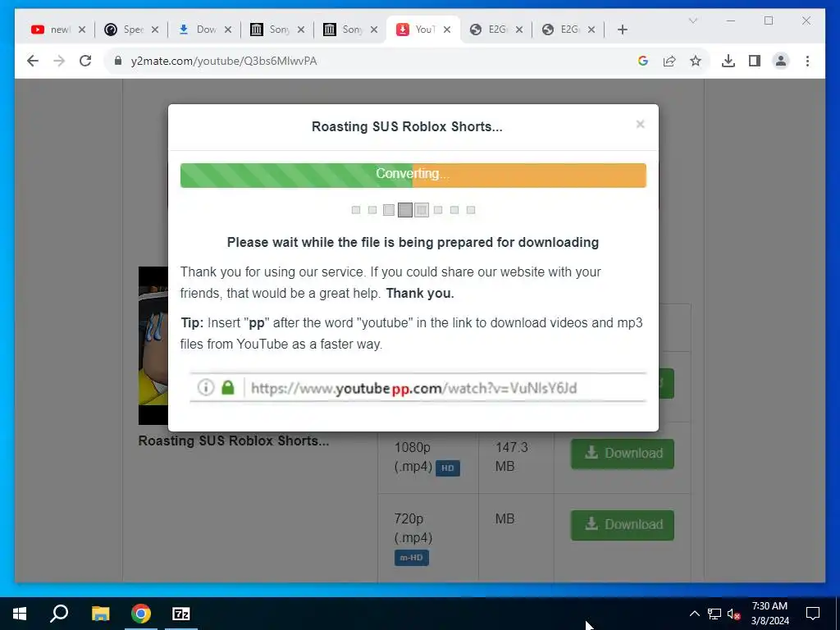
Task: Close the converting dialog
Action: tap(640, 125)
